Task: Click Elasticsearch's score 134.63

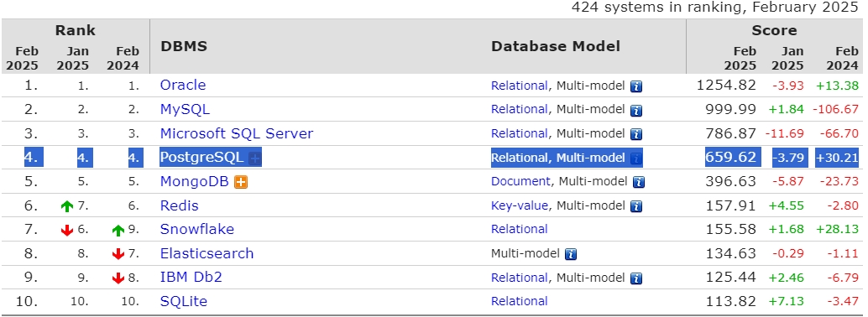Action: click(730, 253)
